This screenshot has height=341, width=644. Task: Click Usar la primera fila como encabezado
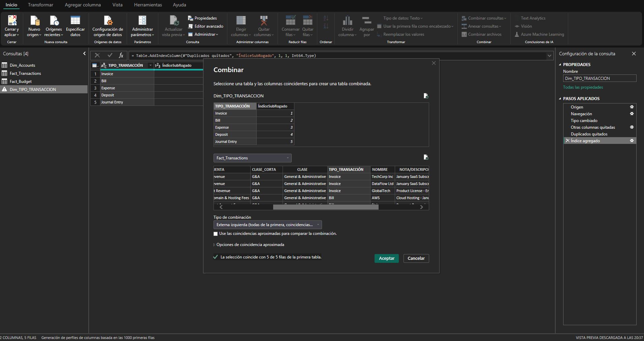[415, 26]
